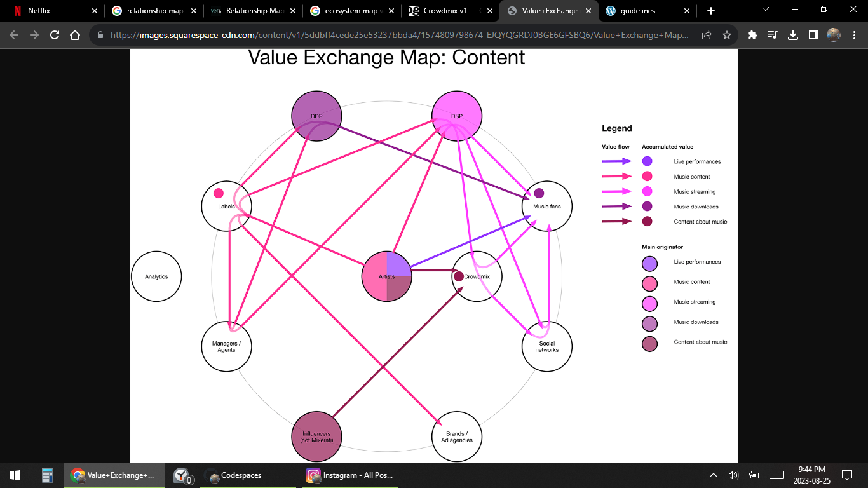Click Accumulated value 'Music content' pink dot
Screen dimensions: 868x488
647,177
